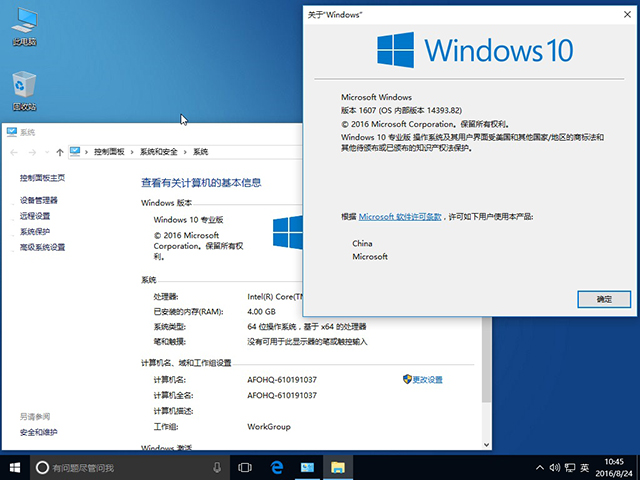Switch to the System control panel taskbar icon

(308, 467)
